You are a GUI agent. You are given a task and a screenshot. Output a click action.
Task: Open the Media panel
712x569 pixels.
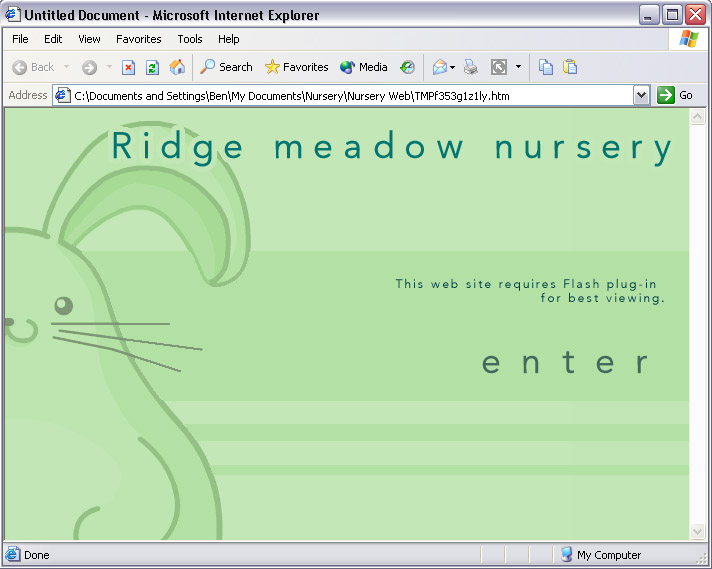click(364, 67)
